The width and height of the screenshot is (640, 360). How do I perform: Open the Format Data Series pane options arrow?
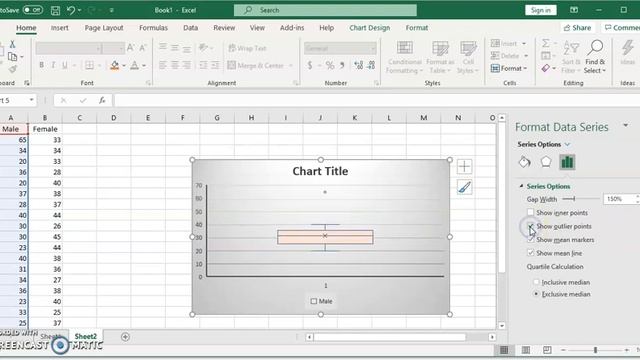click(626, 126)
